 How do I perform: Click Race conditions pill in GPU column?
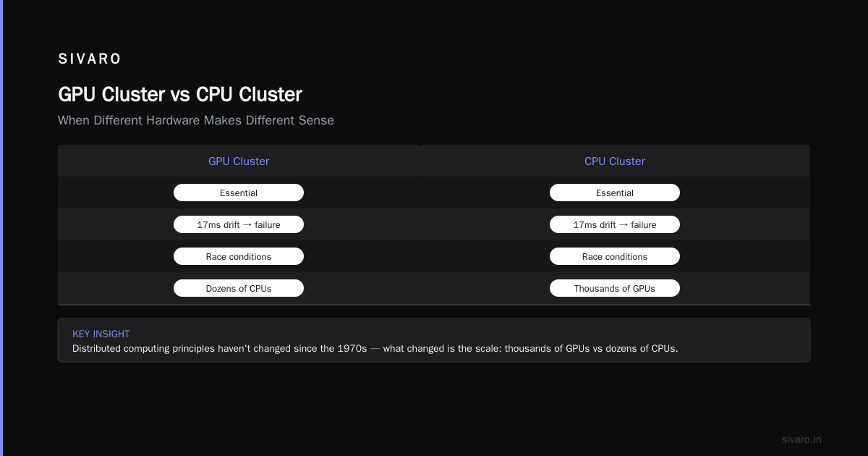point(239,256)
